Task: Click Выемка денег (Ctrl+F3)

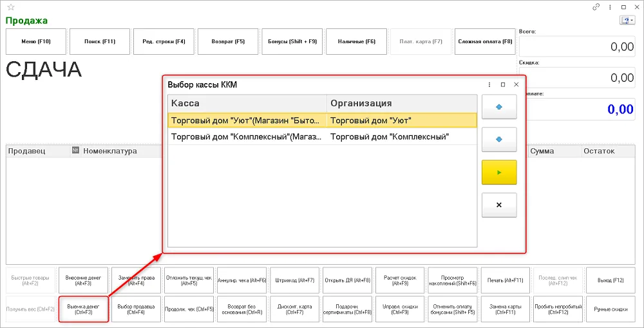Action: pos(83,309)
